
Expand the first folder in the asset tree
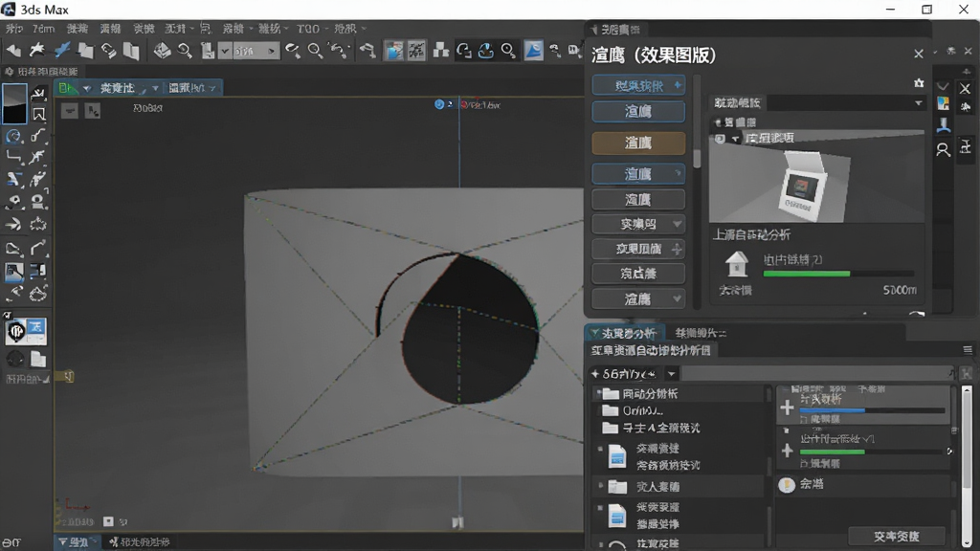pos(599,393)
